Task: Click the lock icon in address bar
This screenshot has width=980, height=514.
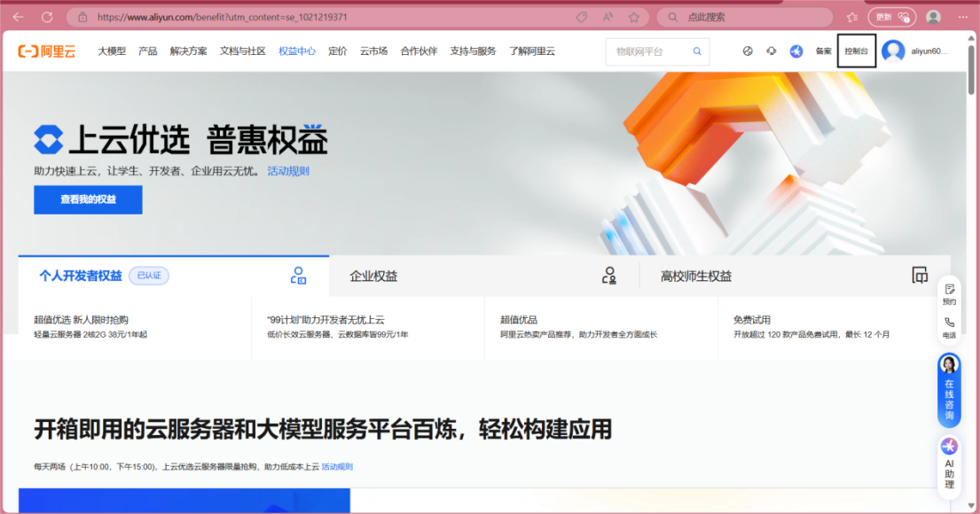Action: [82, 17]
